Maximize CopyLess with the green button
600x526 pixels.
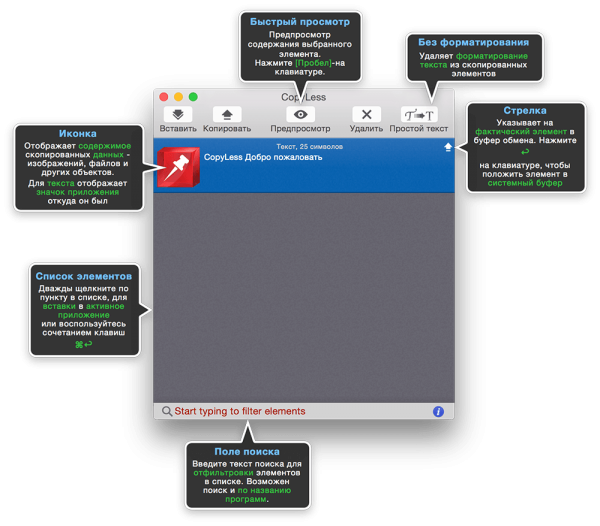click(x=193, y=97)
